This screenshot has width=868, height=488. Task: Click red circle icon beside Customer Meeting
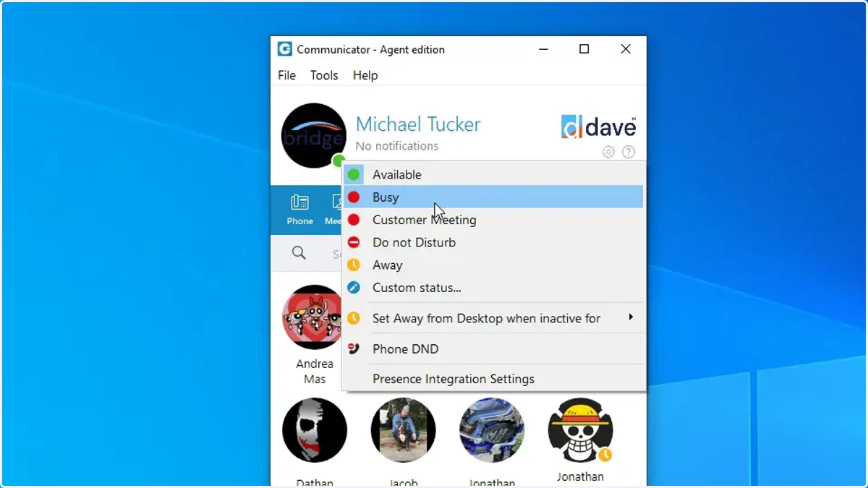354,220
